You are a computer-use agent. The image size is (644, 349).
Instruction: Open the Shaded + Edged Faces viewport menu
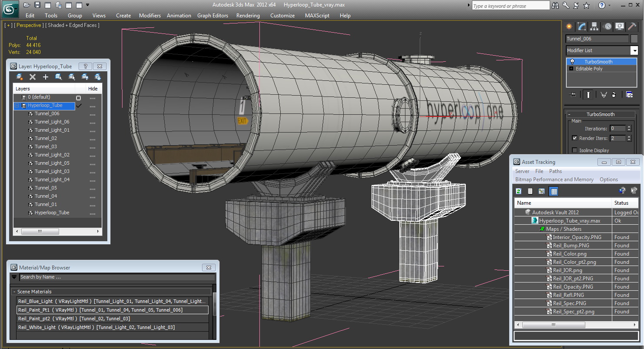pos(72,25)
